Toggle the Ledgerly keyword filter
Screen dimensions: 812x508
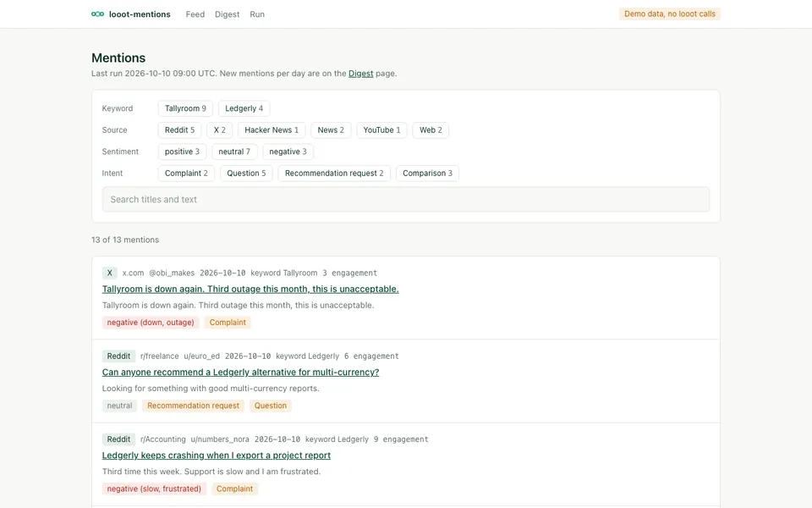244,108
